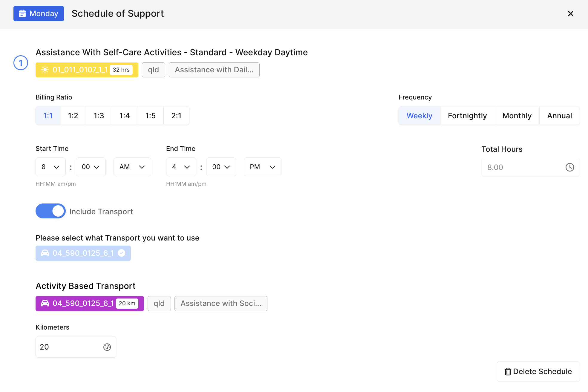Switch frequency to Annual
This screenshot has height=392, width=588.
[x=560, y=116]
